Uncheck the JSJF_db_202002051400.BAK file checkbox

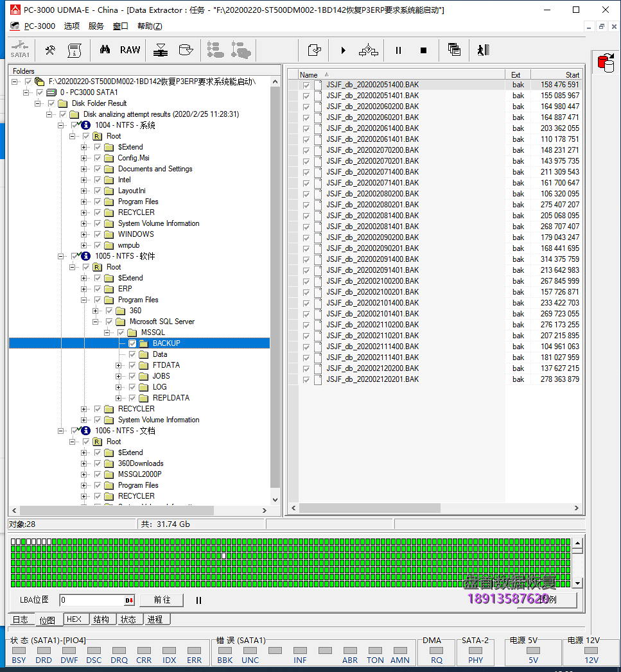(306, 85)
